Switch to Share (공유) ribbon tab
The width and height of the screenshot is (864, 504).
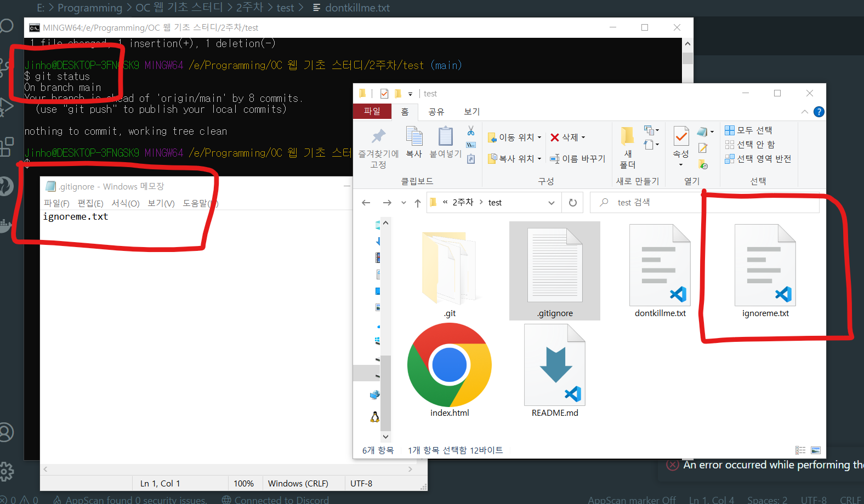tap(436, 112)
